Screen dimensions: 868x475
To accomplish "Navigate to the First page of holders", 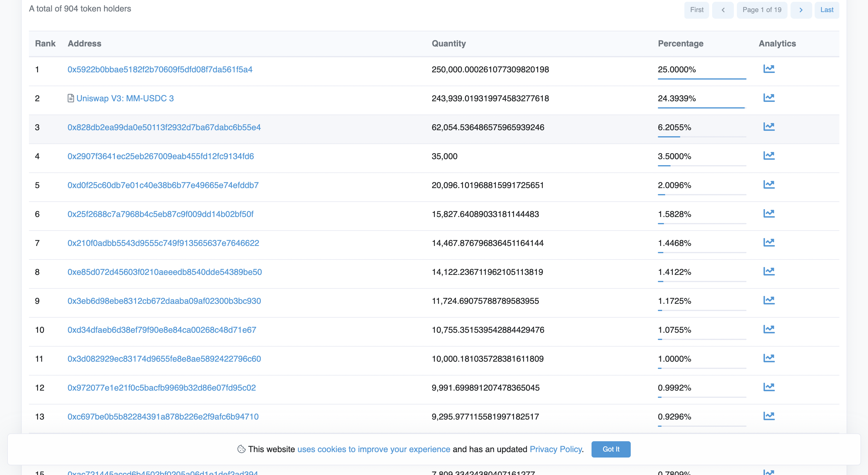I will (696, 10).
